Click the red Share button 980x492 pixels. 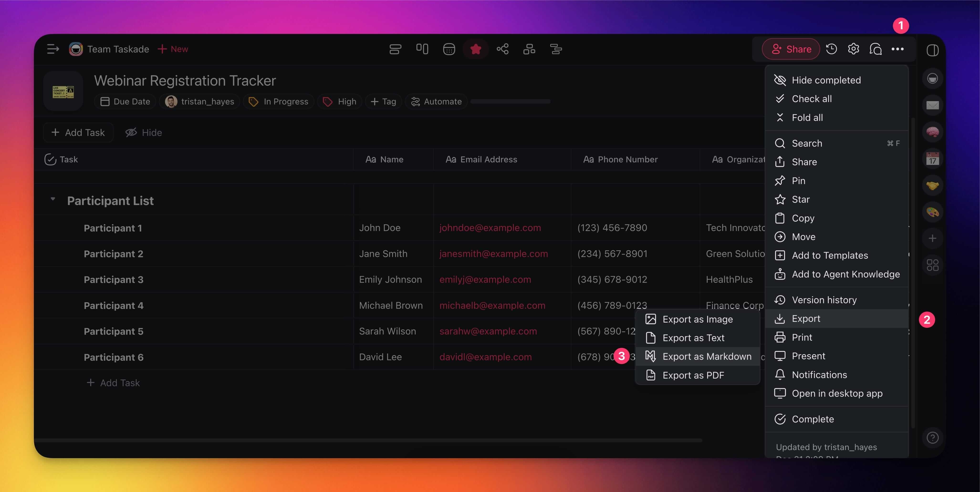click(x=791, y=49)
